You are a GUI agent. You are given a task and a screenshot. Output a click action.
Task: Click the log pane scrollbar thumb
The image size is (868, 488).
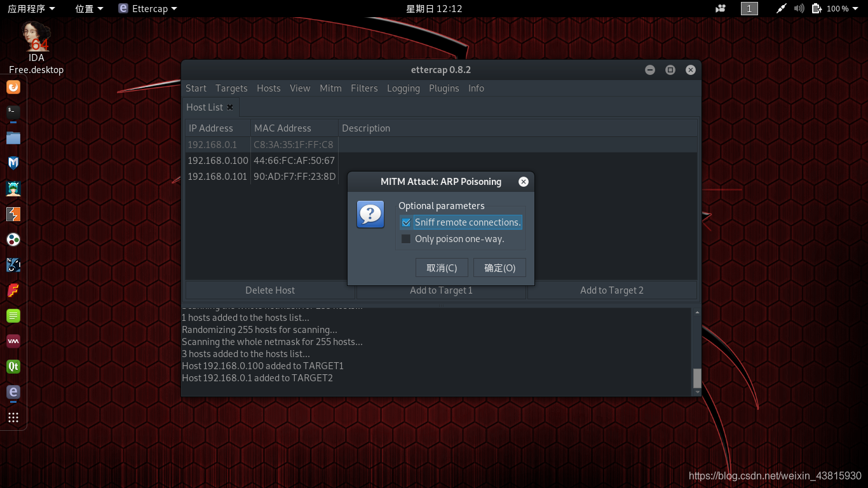coord(697,378)
